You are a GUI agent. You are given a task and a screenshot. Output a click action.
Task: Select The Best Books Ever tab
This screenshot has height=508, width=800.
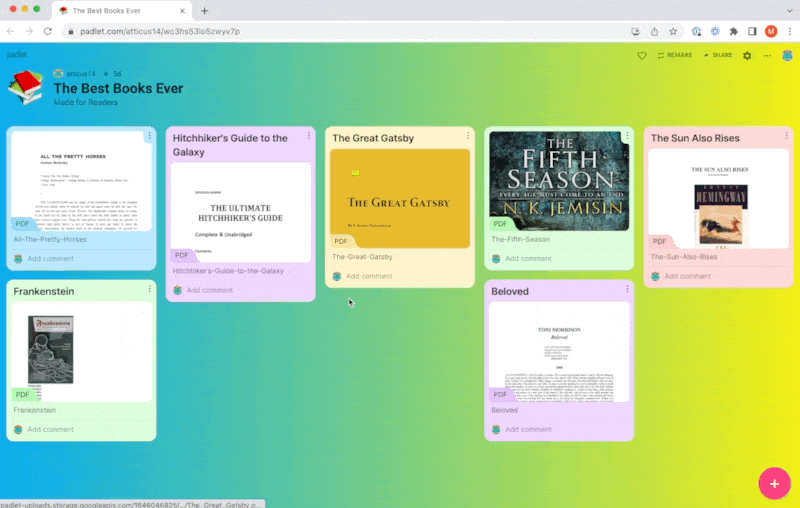tap(121, 11)
